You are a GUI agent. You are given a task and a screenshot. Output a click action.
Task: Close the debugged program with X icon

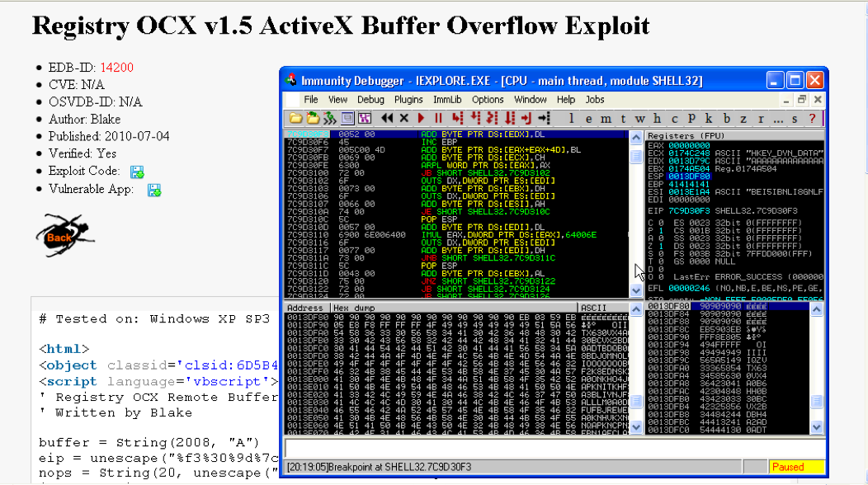(x=404, y=118)
